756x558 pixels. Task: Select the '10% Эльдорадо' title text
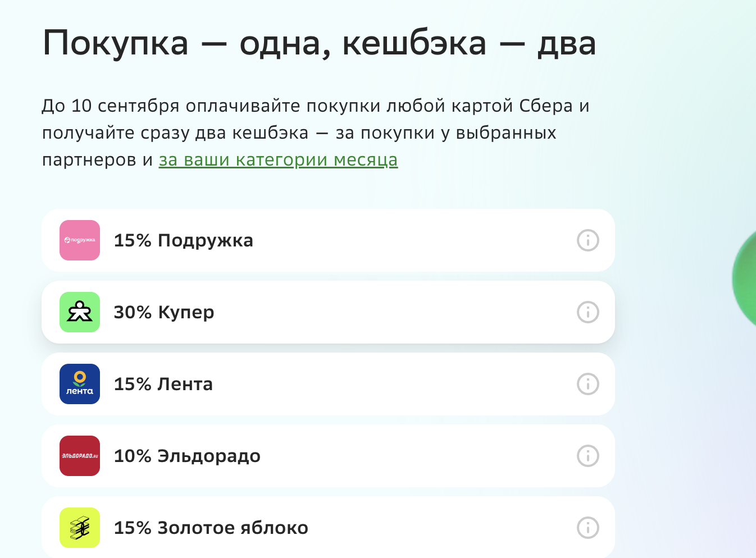click(x=187, y=456)
